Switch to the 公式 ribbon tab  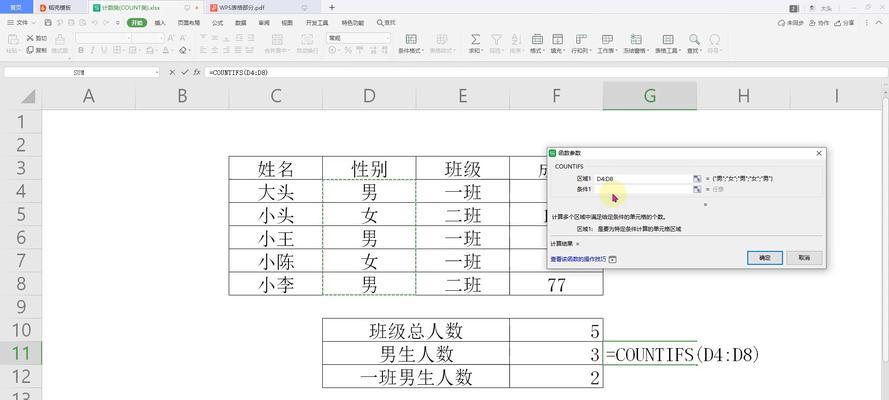(x=217, y=23)
